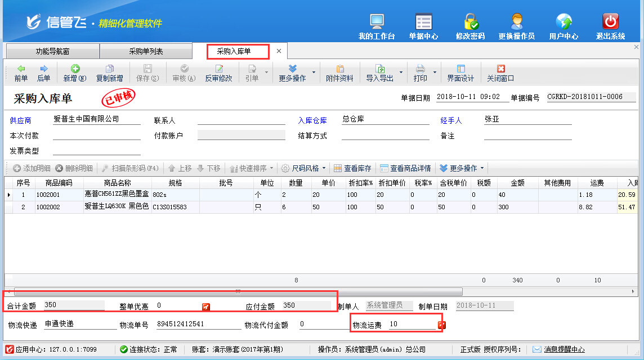This screenshot has height=360, width=644.
Task: Click 修改密码 lock icon
Action: tap(470, 26)
